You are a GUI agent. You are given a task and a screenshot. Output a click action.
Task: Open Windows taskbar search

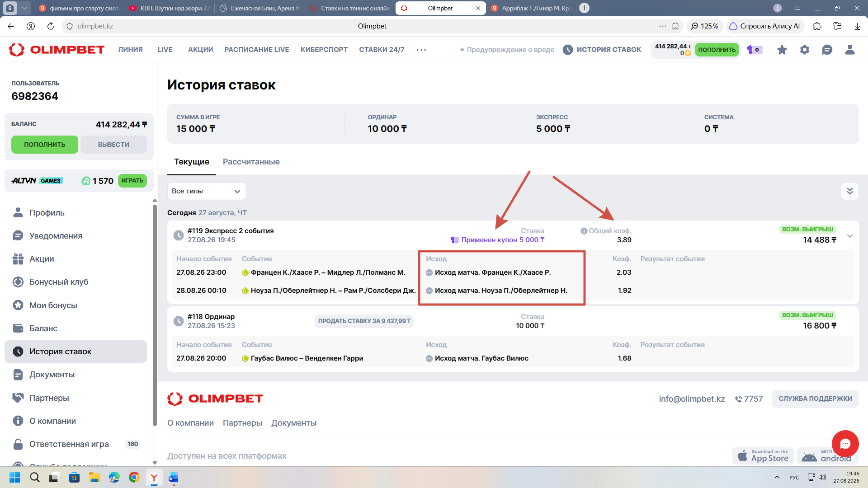[35, 477]
